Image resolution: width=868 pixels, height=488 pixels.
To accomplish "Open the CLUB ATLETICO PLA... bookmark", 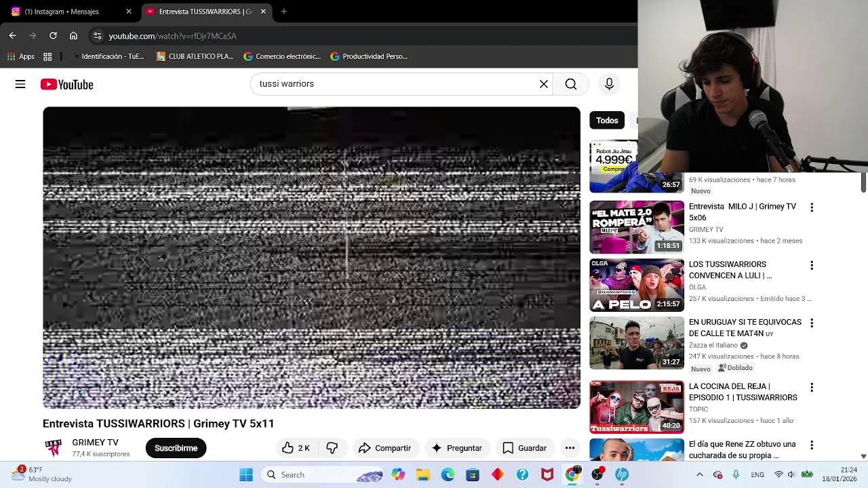I will (x=195, y=56).
